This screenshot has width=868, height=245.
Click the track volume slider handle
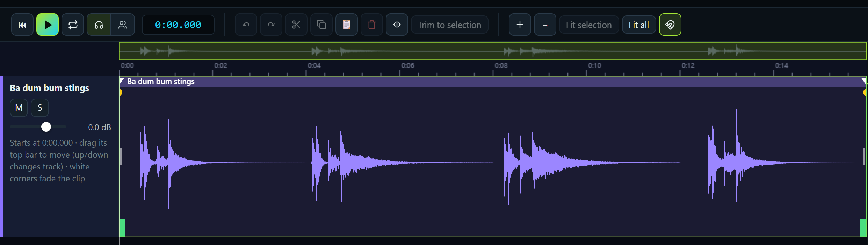[46, 127]
